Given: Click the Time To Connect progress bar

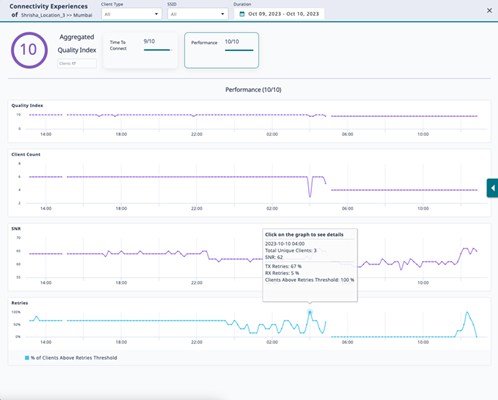Looking at the screenshot, I should tap(157, 50).
